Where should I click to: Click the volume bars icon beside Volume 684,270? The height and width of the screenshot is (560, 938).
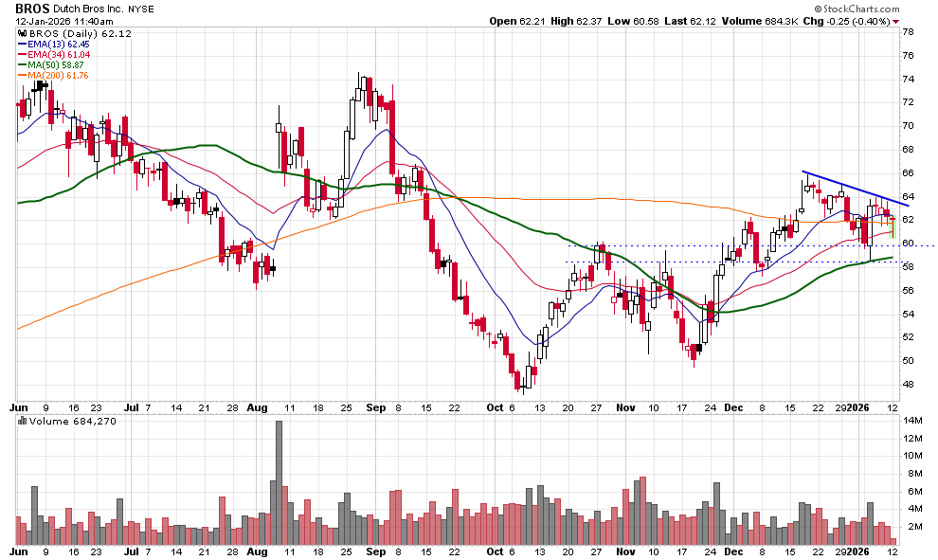(23, 422)
